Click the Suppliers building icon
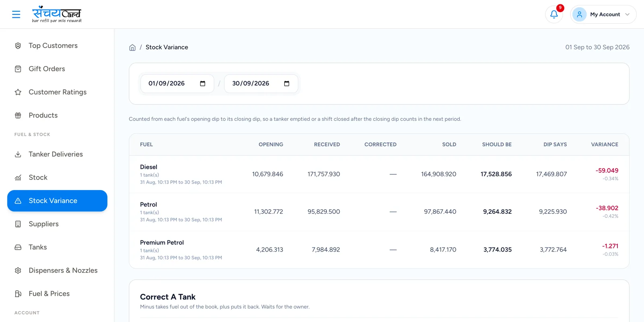The height and width of the screenshot is (322, 644). pos(18,224)
